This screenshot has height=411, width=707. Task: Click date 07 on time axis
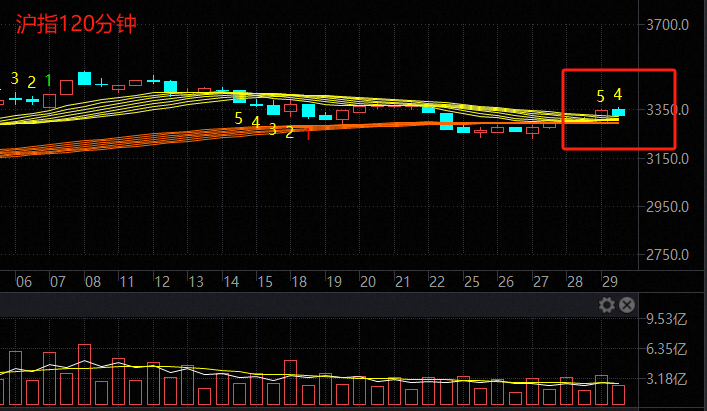pos(58,282)
